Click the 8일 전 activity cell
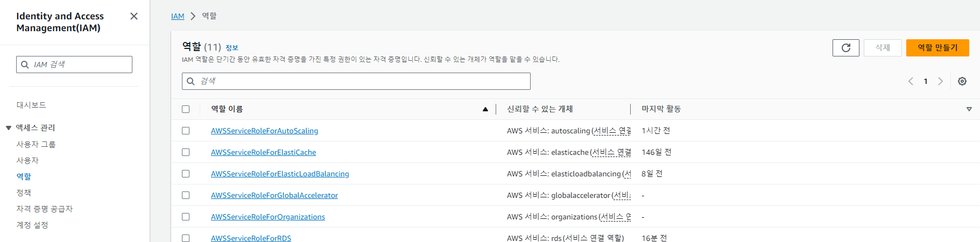The width and height of the screenshot is (980, 242). 652,174
